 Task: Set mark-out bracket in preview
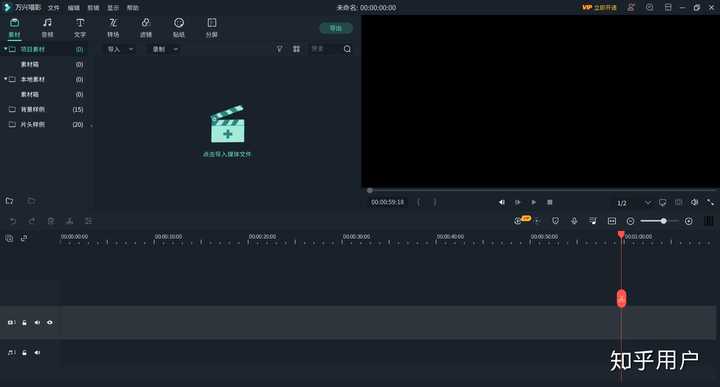pyautogui.click(x=435, y=202)
